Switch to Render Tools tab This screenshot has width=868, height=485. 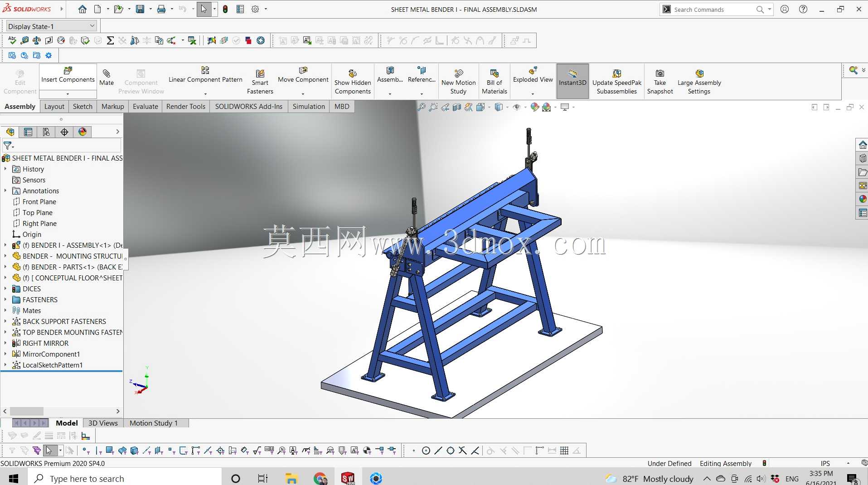[186, 107]
